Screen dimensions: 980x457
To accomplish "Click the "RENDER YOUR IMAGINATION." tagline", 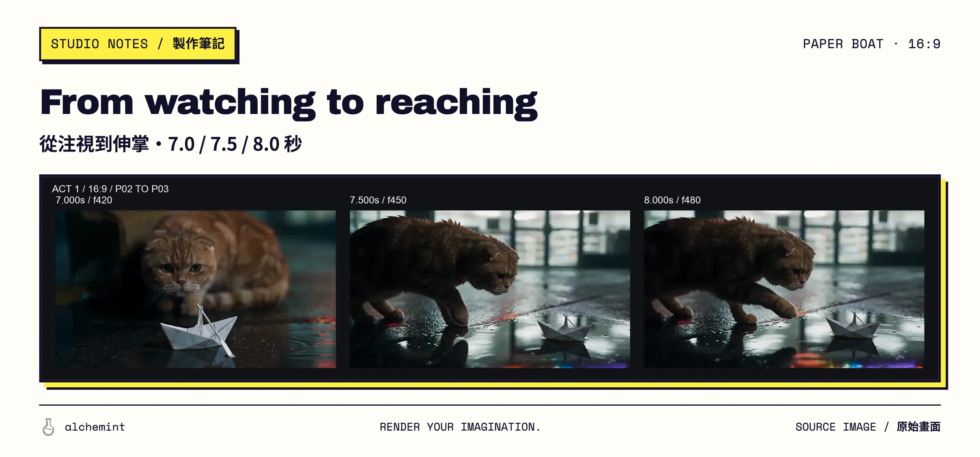I will click(x=460, y=427).
